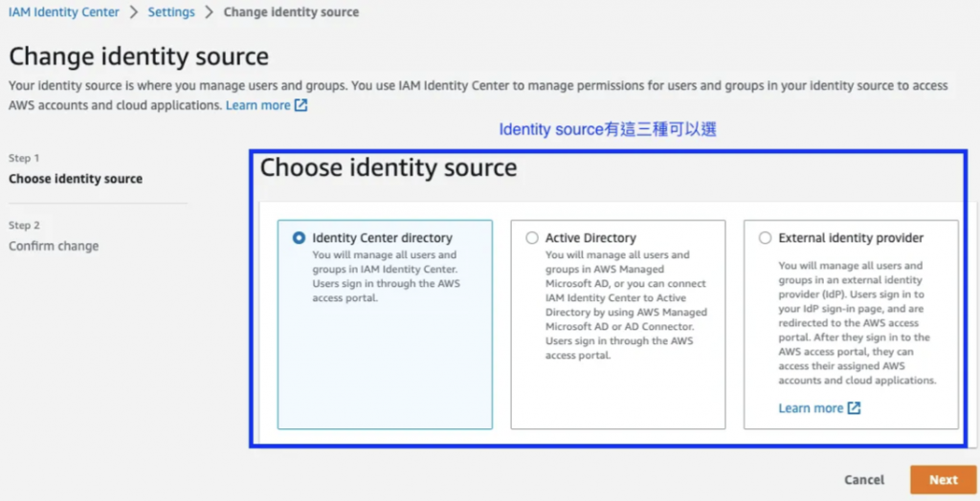The image size is (980, 501).
Task: Click the External identity provider card description
Action: 857,323
